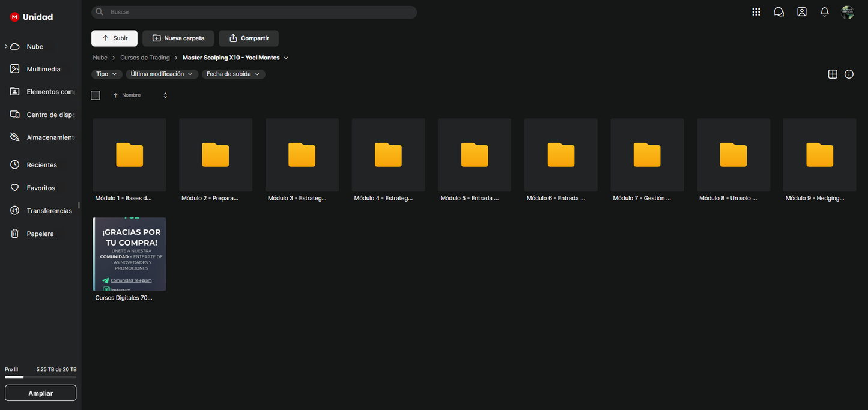Open Papelera in the sidebar
Image resolution: width=868 pixels, height=410 pixels.
pyautogui.click(x=40, y=234)
